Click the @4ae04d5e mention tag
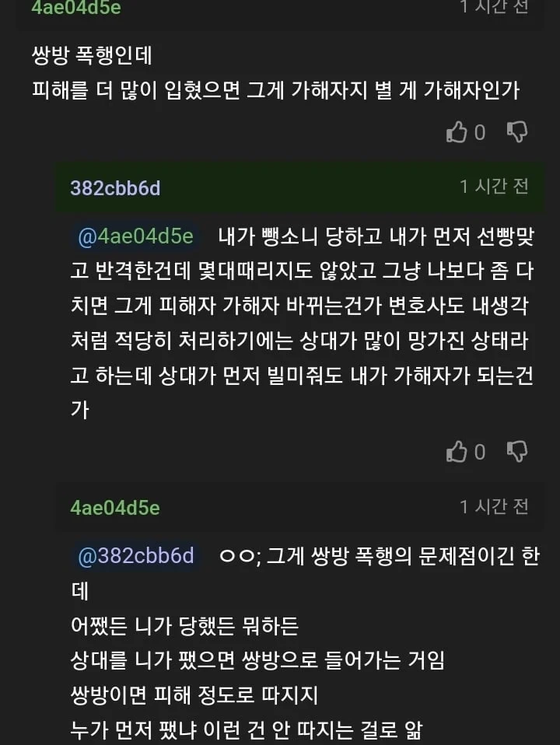560x745 pixels. [x=135, y=236]
